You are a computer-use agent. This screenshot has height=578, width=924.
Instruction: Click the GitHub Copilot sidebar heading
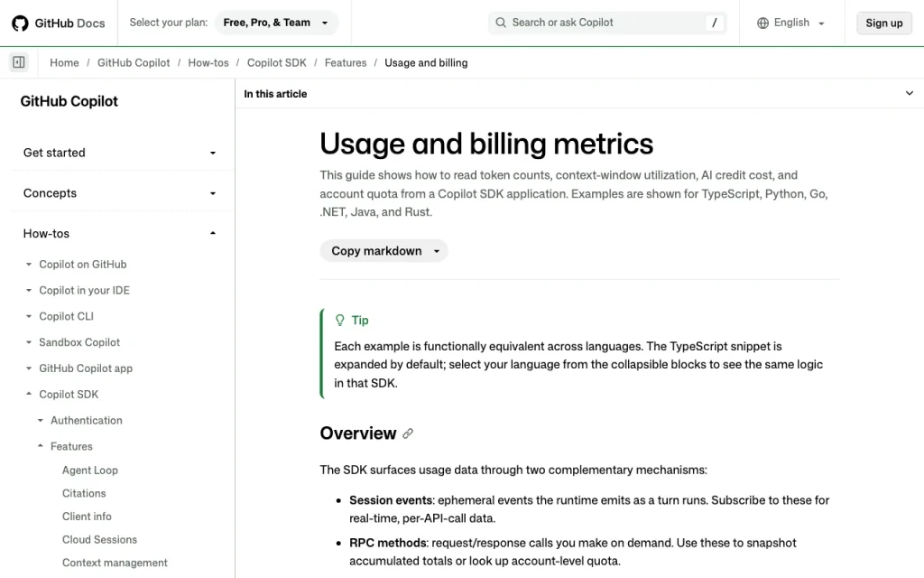click(x=69, y=101)
